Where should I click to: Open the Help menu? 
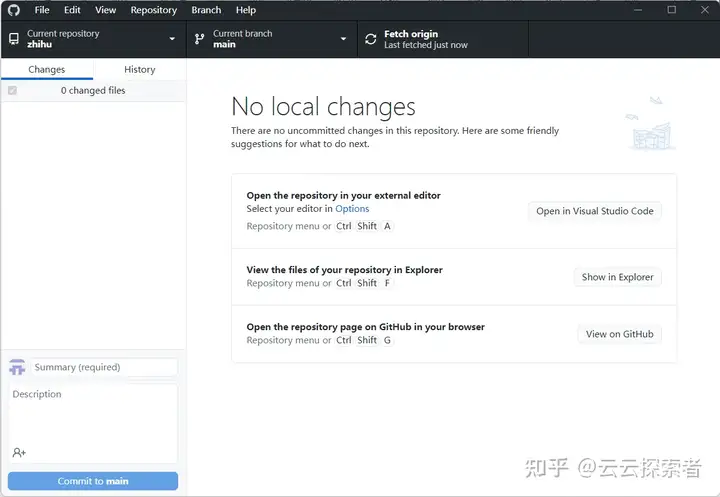(x=246, y=10)
